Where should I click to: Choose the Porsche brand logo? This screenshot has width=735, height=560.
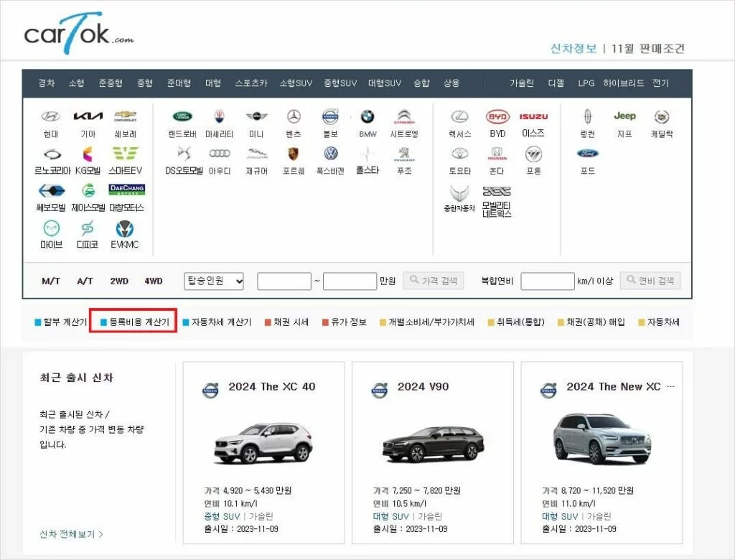click(294, 154)
